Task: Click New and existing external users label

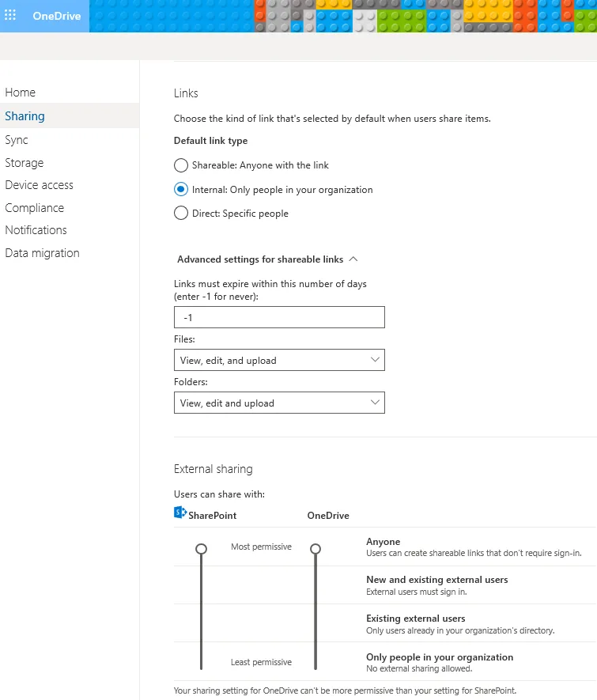Action: tap(436, 580)
